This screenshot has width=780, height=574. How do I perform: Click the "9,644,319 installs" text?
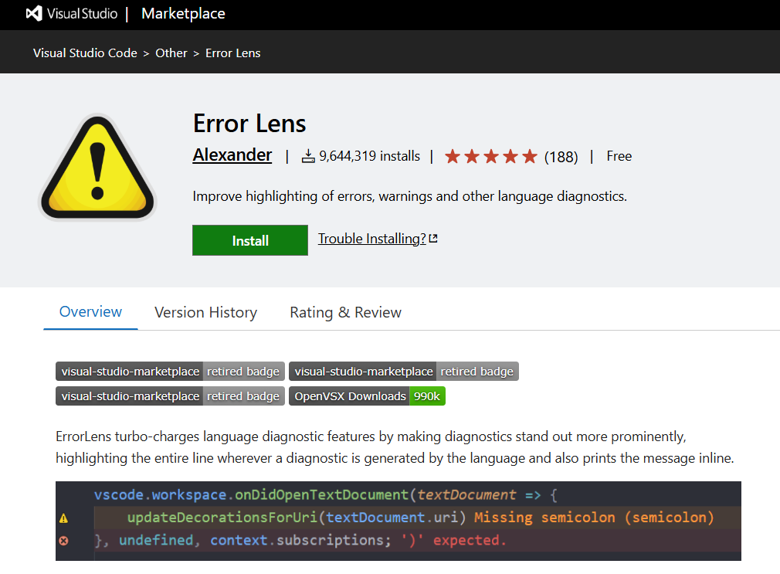(370, 156)
